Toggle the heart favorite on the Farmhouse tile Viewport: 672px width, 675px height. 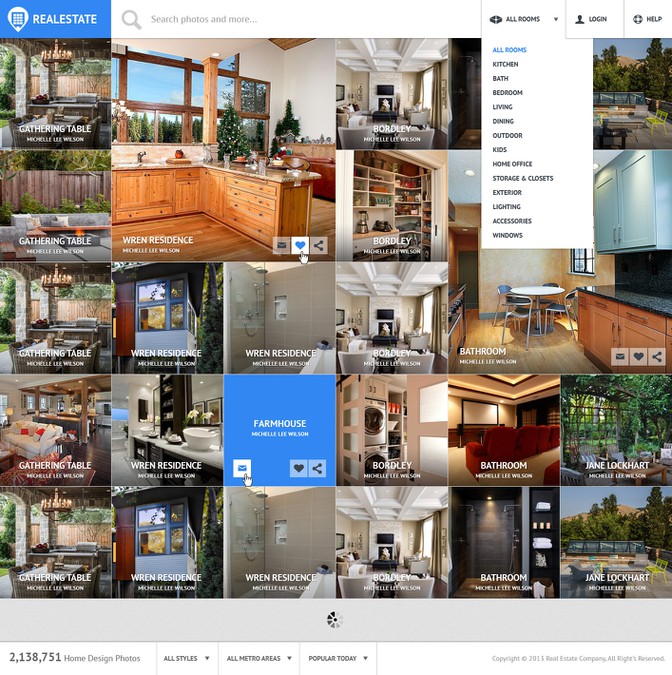(298, 468)
